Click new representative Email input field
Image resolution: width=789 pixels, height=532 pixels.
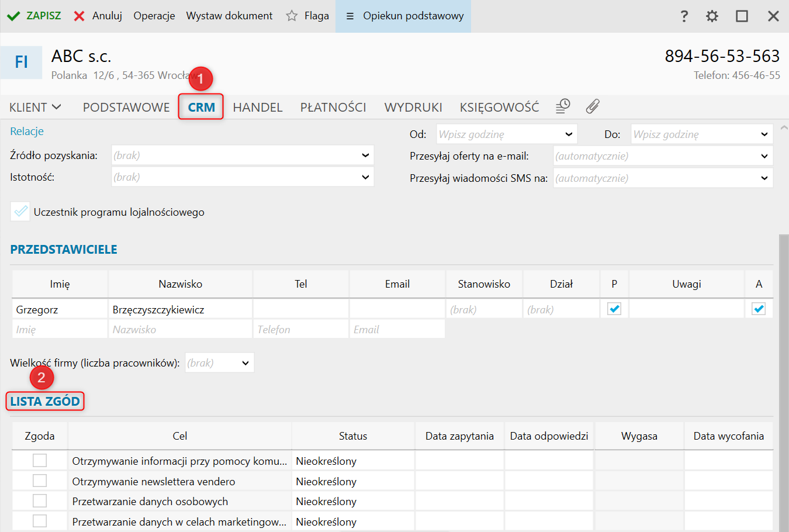397,330
